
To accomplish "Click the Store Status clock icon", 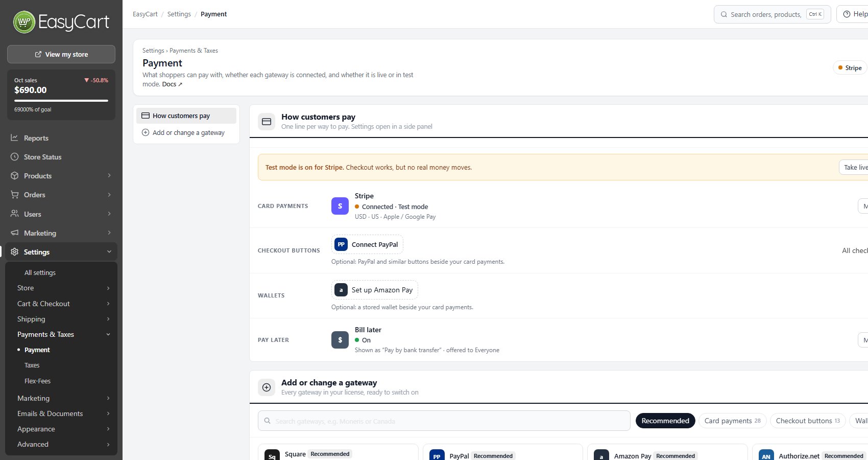I will 15,157.
